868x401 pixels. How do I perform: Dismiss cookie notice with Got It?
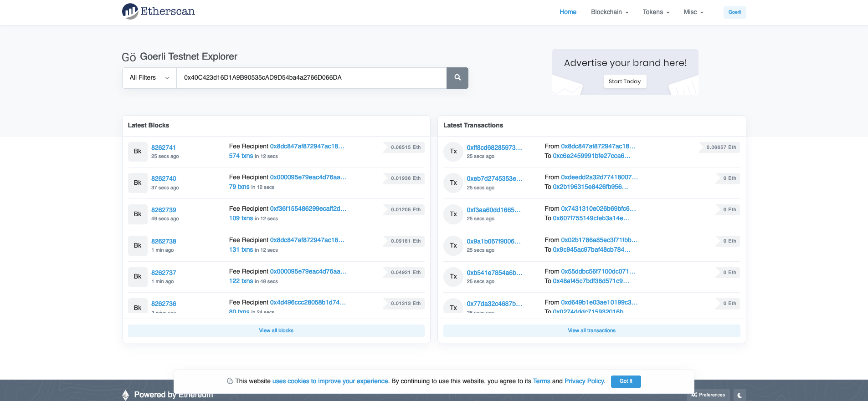click(x=626, y=381)
